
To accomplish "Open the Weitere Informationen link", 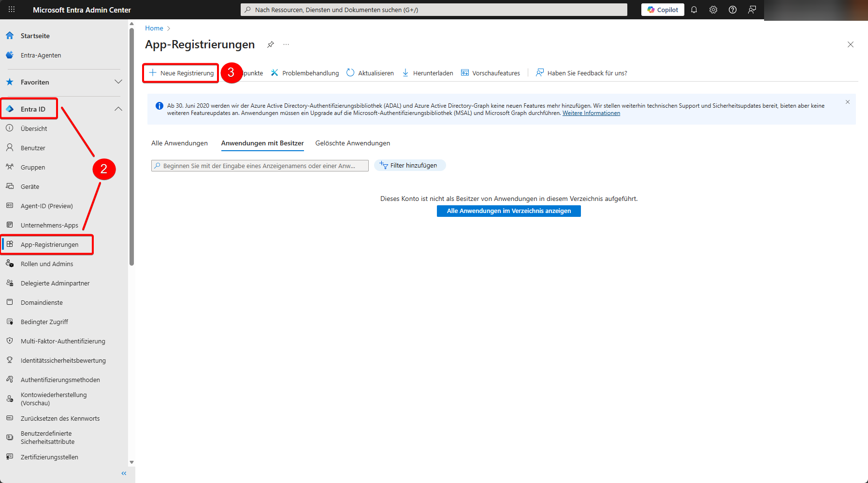I will [x=591, y=113].
